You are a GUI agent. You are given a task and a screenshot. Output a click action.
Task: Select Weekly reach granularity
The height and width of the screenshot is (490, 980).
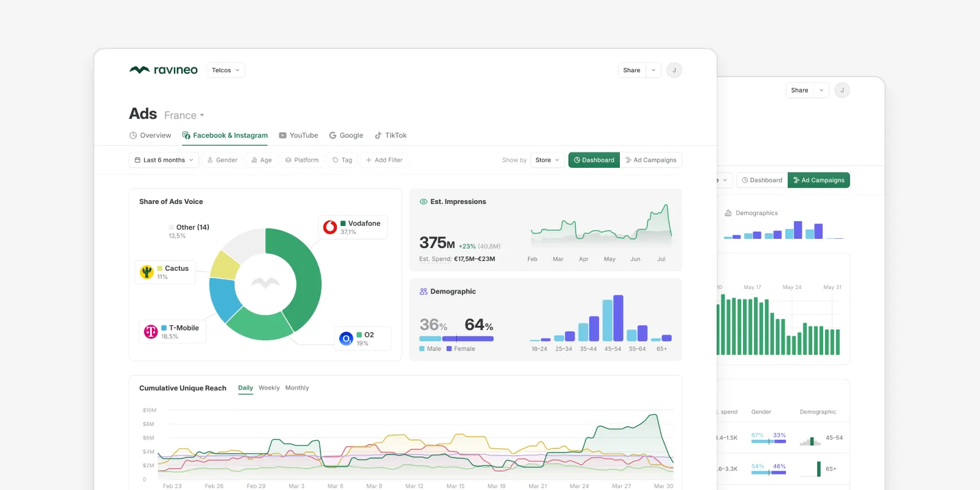point(269,388)
